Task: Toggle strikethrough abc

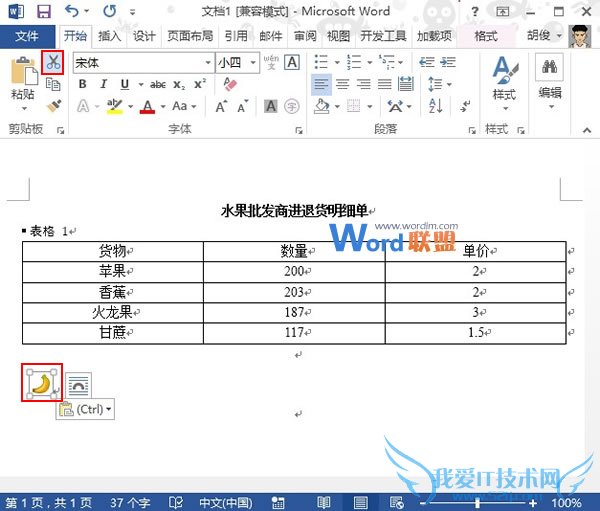Action: pos(158,84)
